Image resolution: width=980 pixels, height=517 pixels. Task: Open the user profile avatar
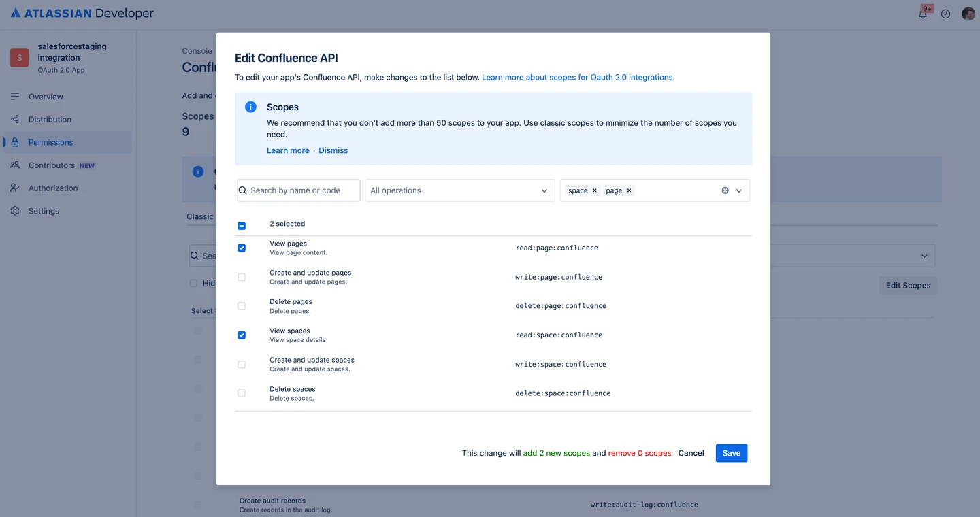(968, 14)
